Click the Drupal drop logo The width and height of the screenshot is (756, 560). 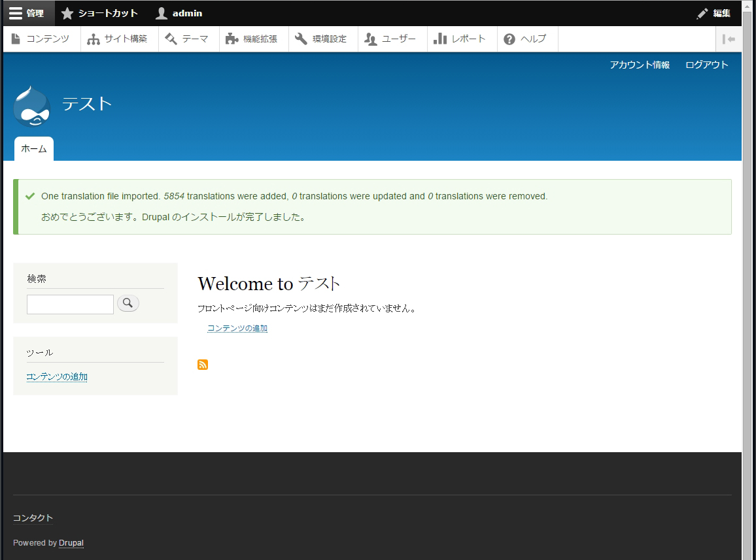(x=31, y=106)
